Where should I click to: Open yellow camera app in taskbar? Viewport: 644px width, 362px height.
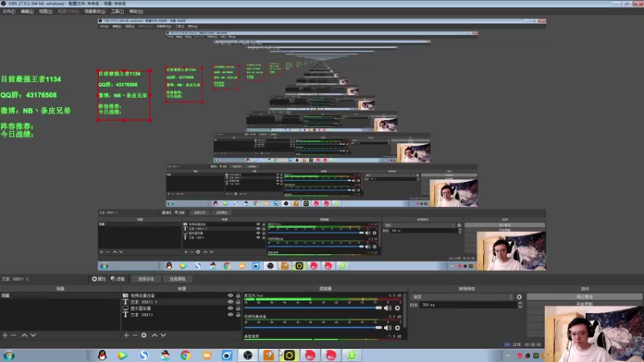click(289, 356)
